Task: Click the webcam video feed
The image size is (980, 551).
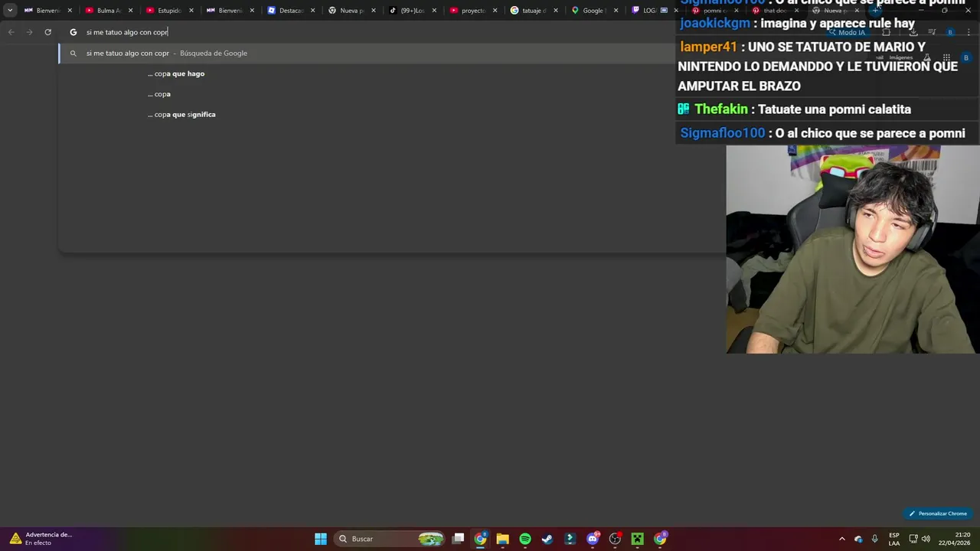Action: tap(853, 249)
